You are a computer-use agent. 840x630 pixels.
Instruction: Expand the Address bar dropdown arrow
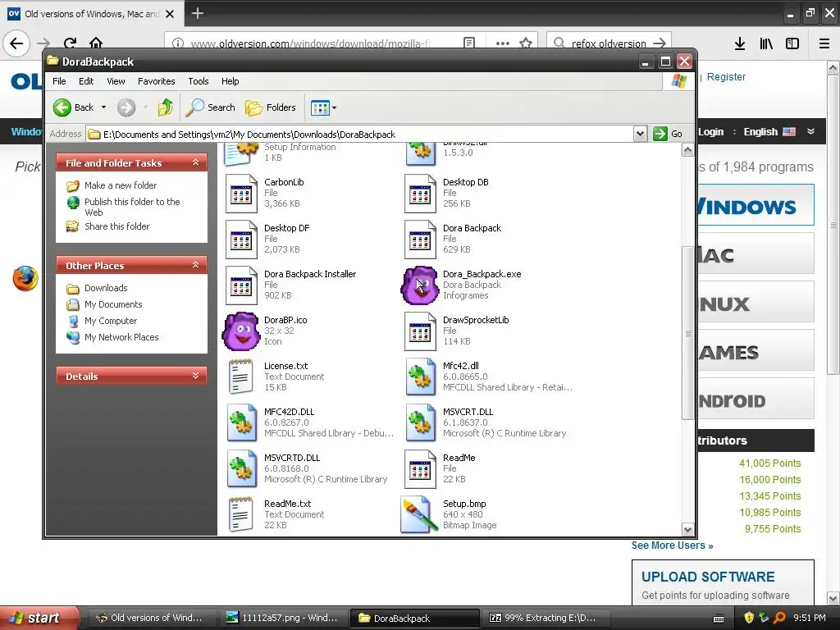tap(640, 134)
